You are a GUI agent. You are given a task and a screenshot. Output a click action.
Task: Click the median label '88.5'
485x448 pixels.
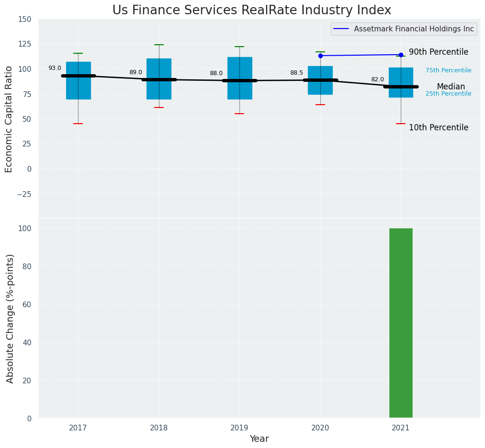click(297, 73)
